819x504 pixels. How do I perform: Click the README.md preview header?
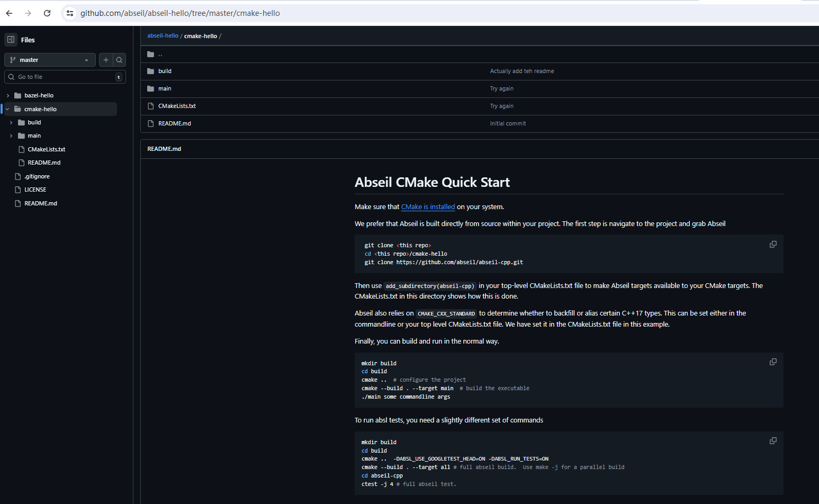coord(164,149)
